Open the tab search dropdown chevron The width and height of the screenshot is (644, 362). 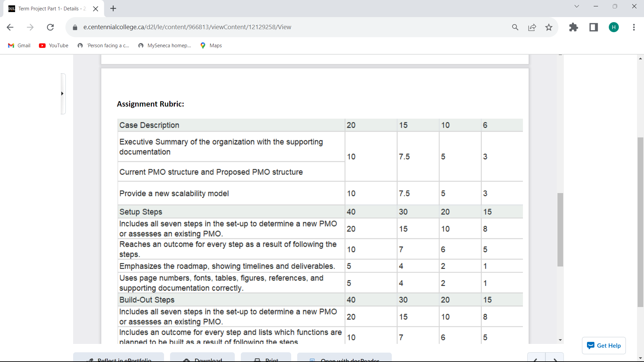click(577, 6)
